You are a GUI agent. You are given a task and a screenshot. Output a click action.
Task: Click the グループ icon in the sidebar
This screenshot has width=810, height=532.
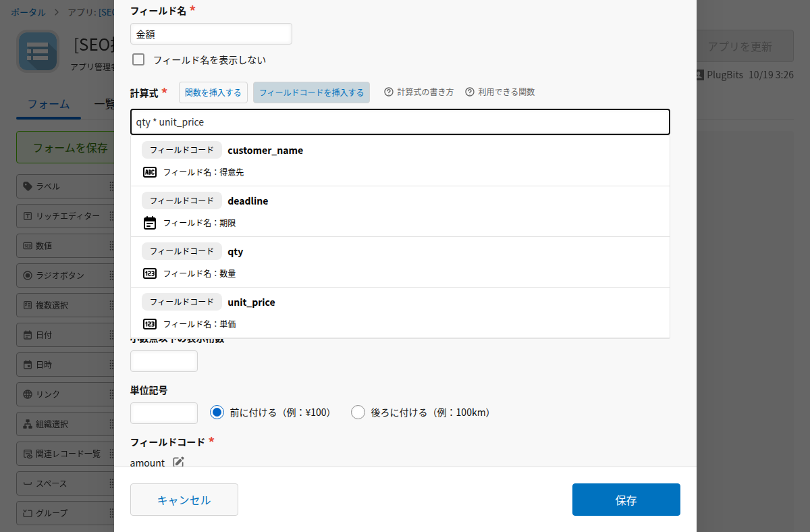(28, 513)
